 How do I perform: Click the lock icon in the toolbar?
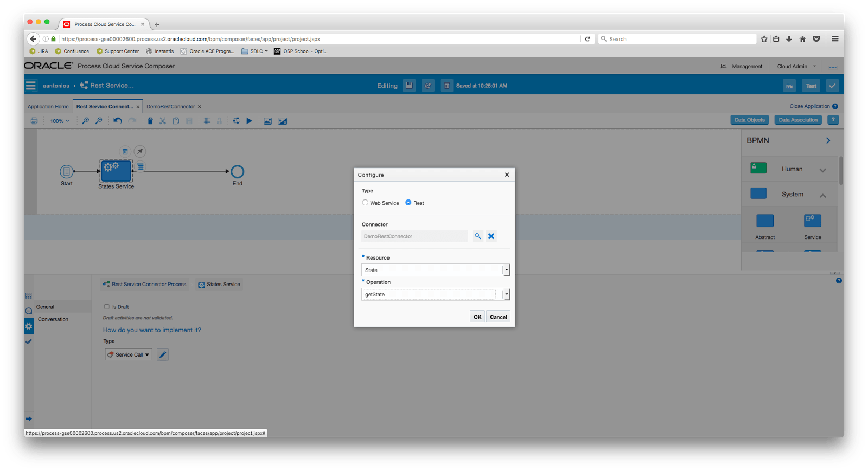[x=219, y=121]
